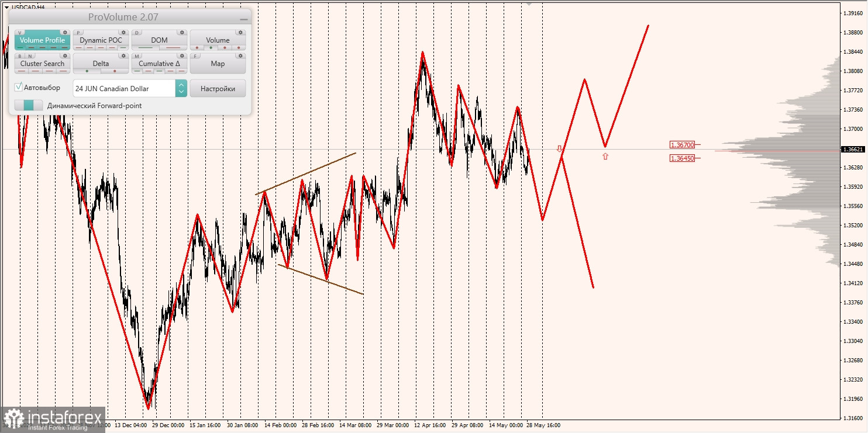Select the 1.36700 price level label
The width and height of the screenshot is (868, 433).
point(683,144)
